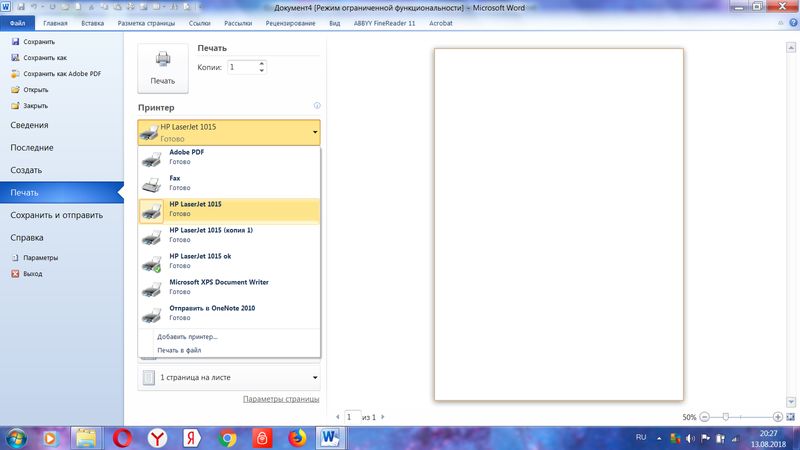This screenshot has height=450, width=800.
Task: Go to next page with the arrow
Action: [x=384, y=416]
